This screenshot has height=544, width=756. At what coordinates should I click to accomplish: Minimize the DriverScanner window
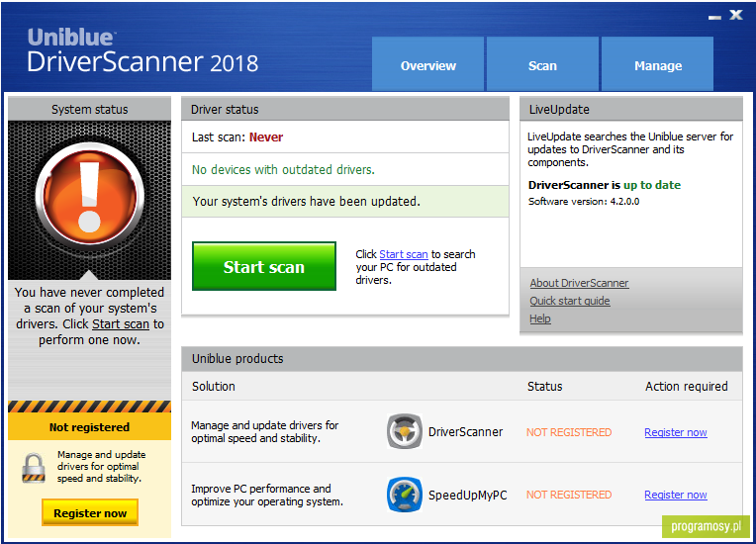[x=714, y=17]
